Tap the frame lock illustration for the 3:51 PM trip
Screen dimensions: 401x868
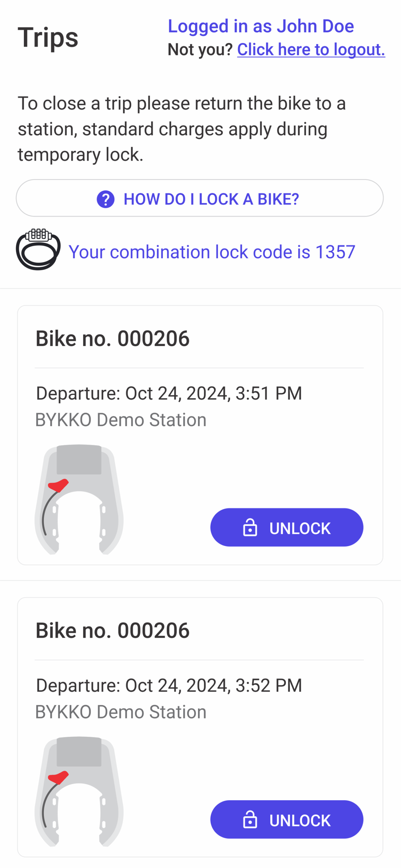(x=79, y=499)
